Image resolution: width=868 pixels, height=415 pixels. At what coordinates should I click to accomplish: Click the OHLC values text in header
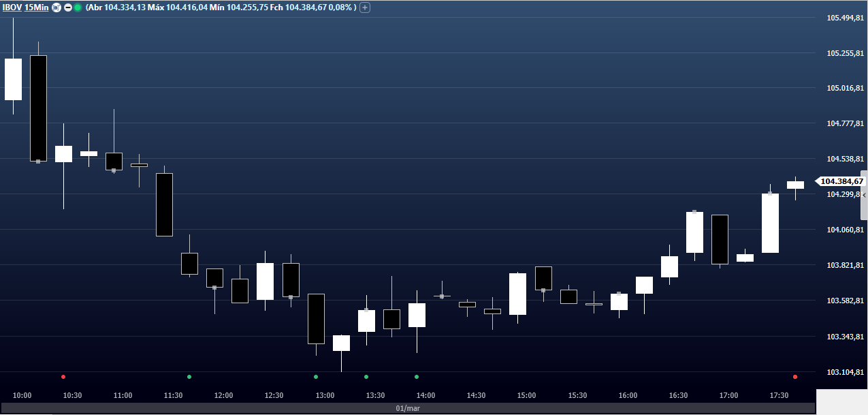(x=221, y=7)
